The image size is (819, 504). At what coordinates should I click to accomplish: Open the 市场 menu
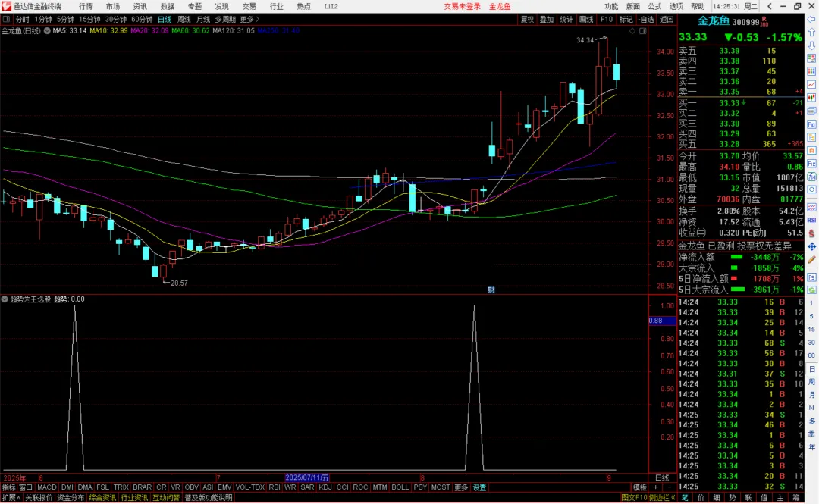112,6
